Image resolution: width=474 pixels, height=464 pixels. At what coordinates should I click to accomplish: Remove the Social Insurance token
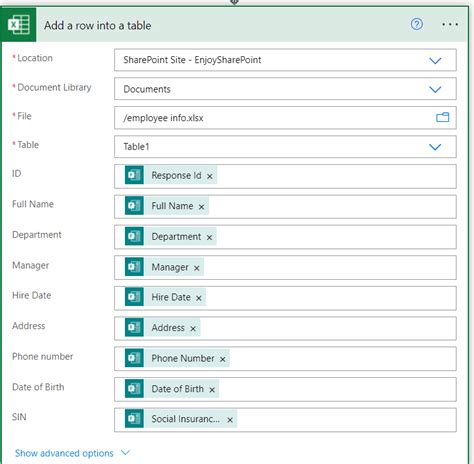[230, 420]
